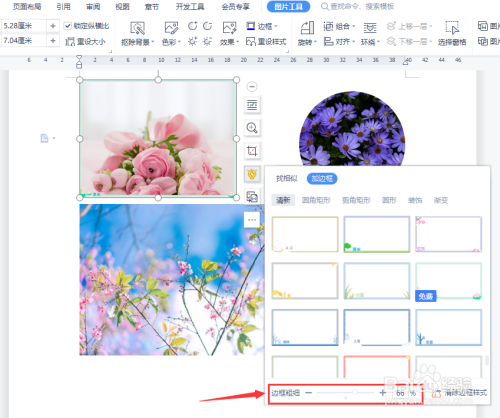Click the floating zoom preview magnifier icon
Viewport: 500px width, 418px height.
(252, 128)
